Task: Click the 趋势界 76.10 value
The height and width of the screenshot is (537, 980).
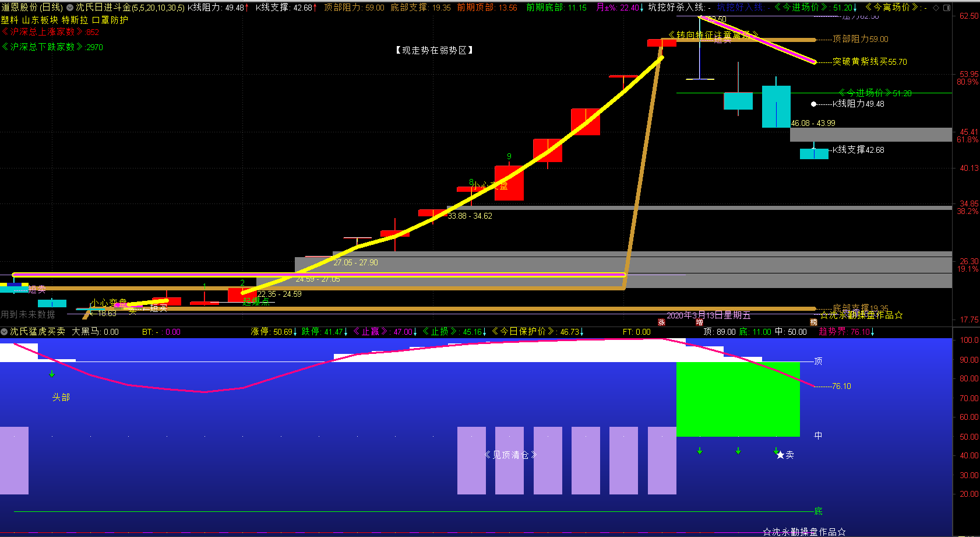Action: pyautogui.click(x=847, y=332)
